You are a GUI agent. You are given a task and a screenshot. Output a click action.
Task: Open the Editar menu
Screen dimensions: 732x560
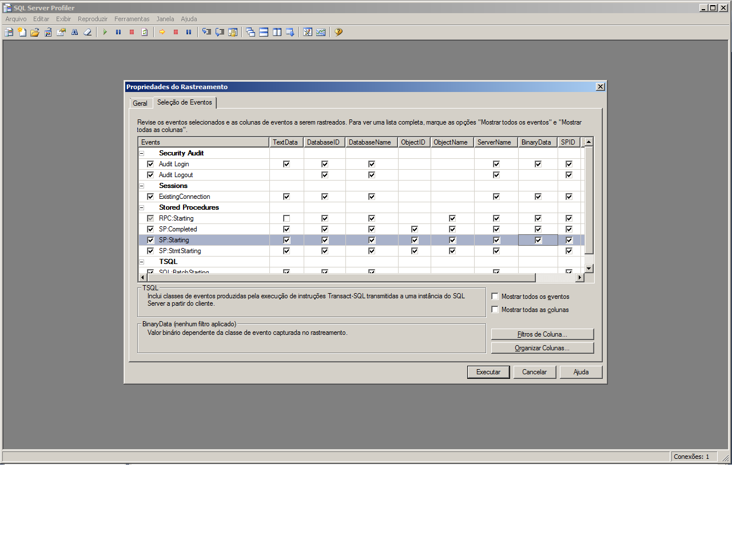point(41,19)
